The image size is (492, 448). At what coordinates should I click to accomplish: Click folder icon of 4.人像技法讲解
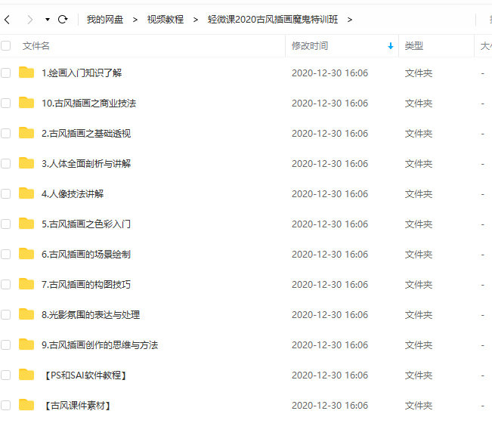pyautogui.click(x=26, y=193)
